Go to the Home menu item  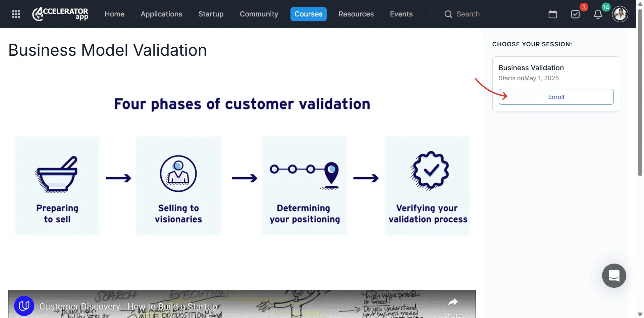click(114, 14)
